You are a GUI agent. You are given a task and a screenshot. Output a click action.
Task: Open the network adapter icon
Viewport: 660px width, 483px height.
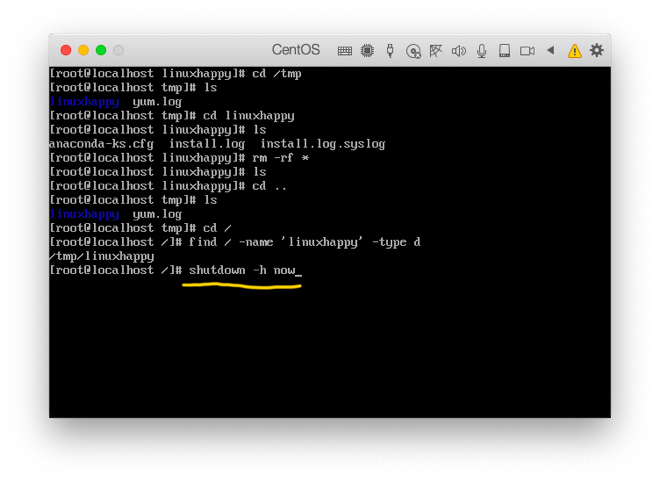(436, 51)
